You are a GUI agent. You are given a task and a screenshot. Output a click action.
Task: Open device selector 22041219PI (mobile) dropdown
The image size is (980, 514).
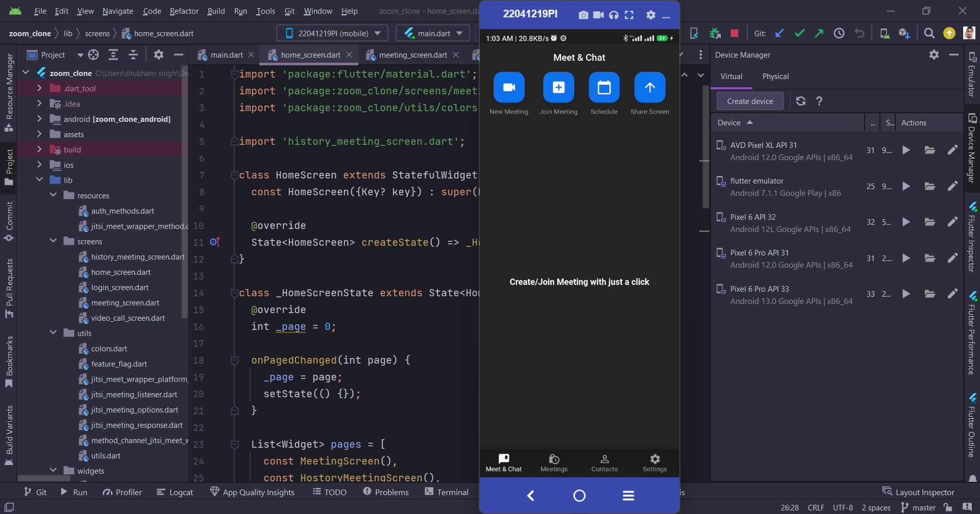point(332,33)
